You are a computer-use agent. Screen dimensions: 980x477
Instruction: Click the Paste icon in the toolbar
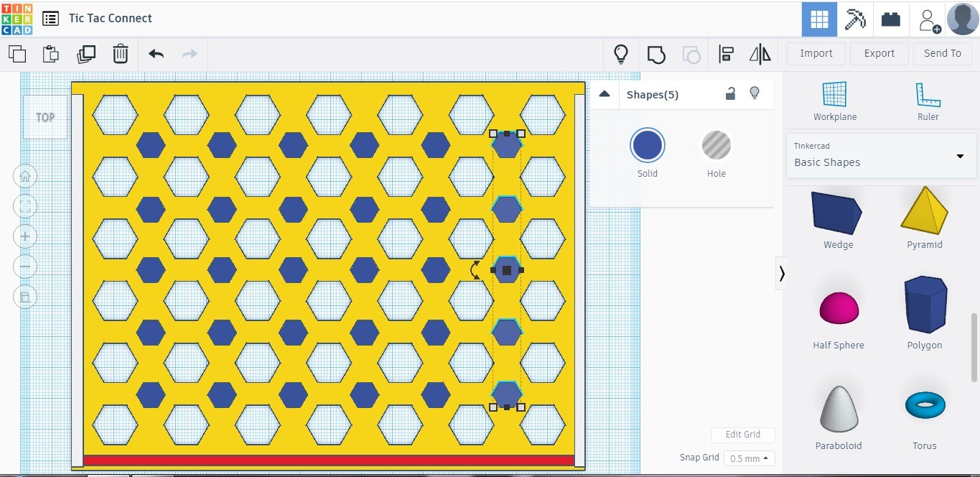point(50,54)
